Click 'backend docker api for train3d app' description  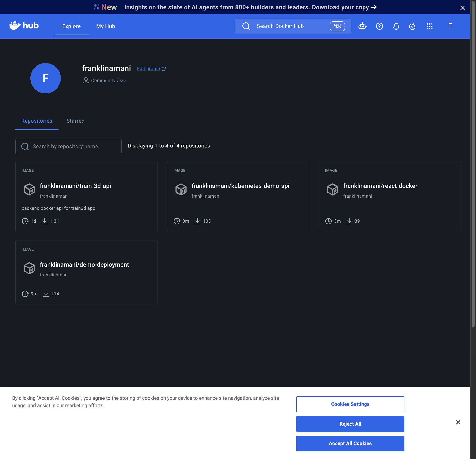(58, 208)
